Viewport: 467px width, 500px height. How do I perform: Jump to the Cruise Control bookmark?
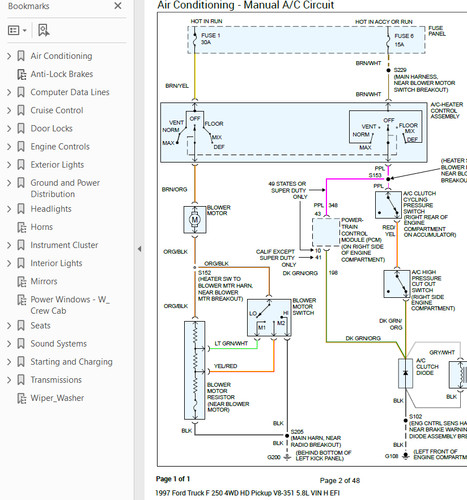[57, 110]
